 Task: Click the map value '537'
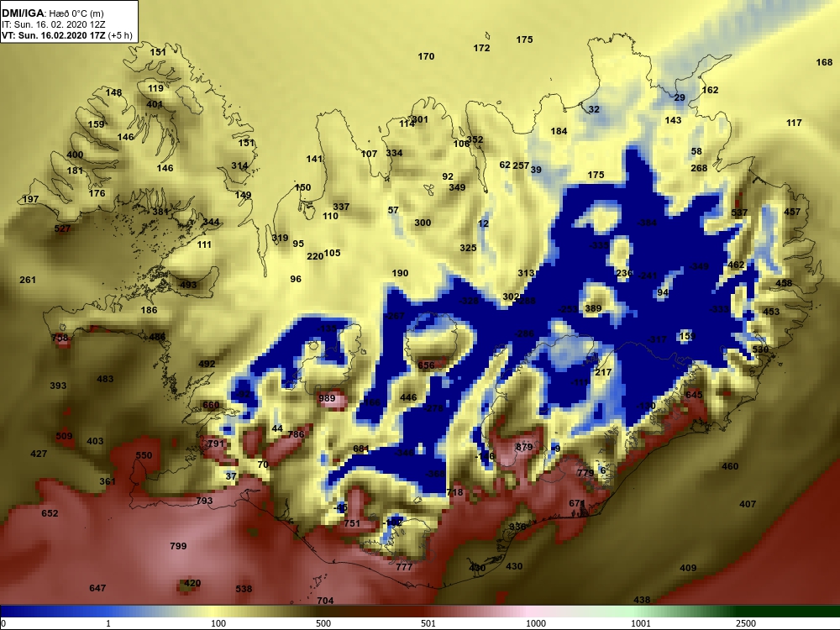pos(739,213)
